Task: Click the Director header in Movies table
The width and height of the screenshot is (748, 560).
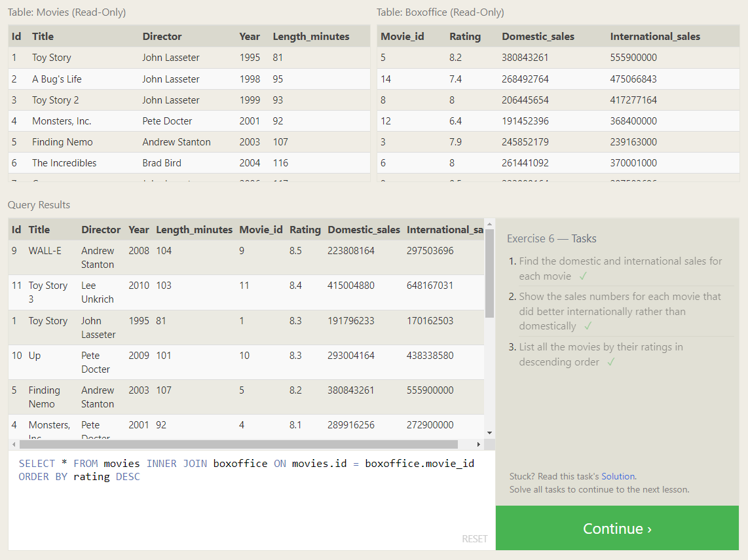Action: pyautogui.click(x=162, y=37)
